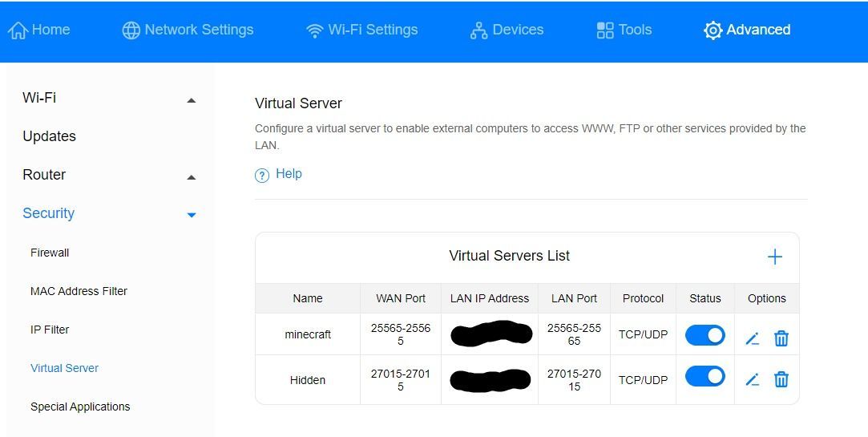Disable the Hidden server status toggle
Screen dimensions: 868x437
point(705,377)
